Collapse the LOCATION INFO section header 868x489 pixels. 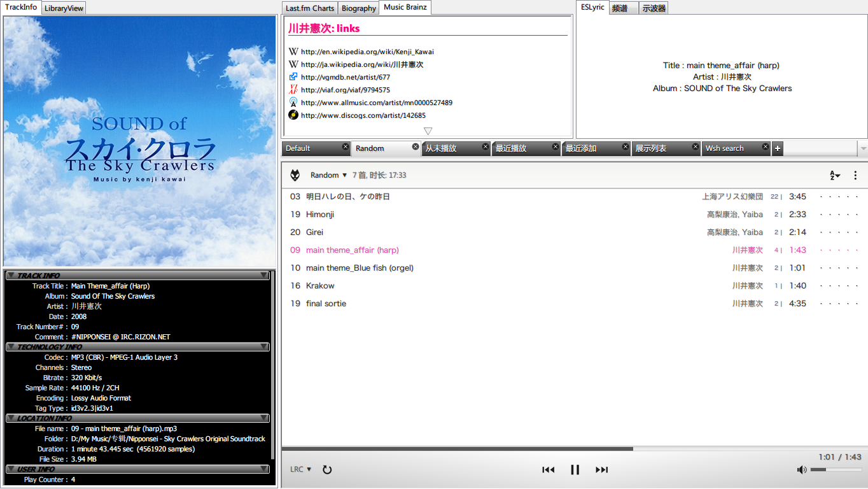pos(137,418)
